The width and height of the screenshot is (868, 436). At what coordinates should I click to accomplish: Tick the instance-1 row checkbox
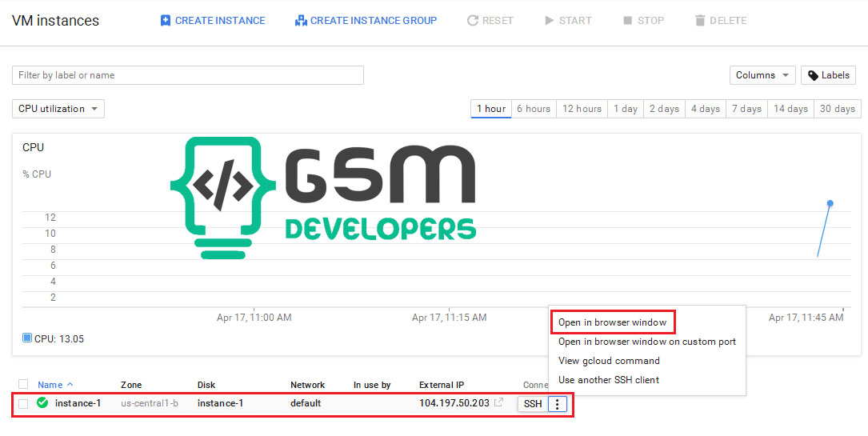(x=23, y=403)
